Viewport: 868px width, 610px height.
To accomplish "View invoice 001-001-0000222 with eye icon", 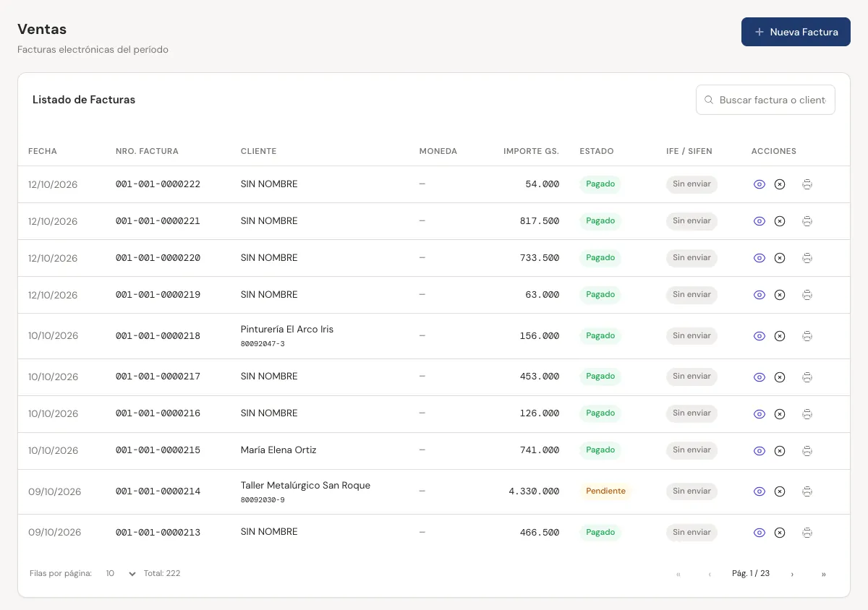I will 759,184.
